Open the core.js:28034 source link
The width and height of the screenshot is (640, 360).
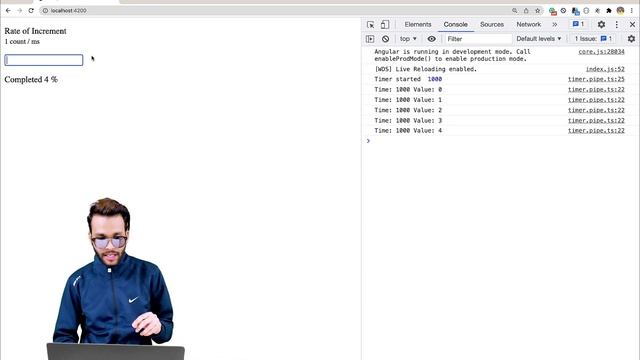(x=601, y=52)
